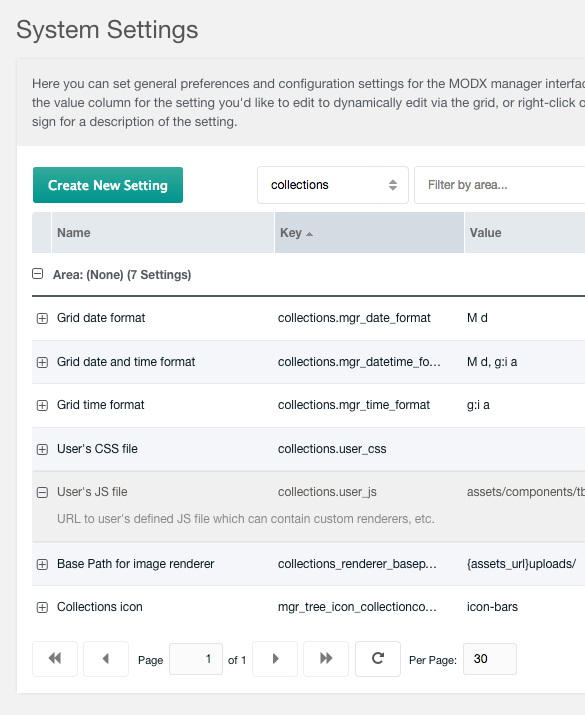Click the Create New Setting button
The width and height of the screenshot is (585, 715).
coord(108,185)
